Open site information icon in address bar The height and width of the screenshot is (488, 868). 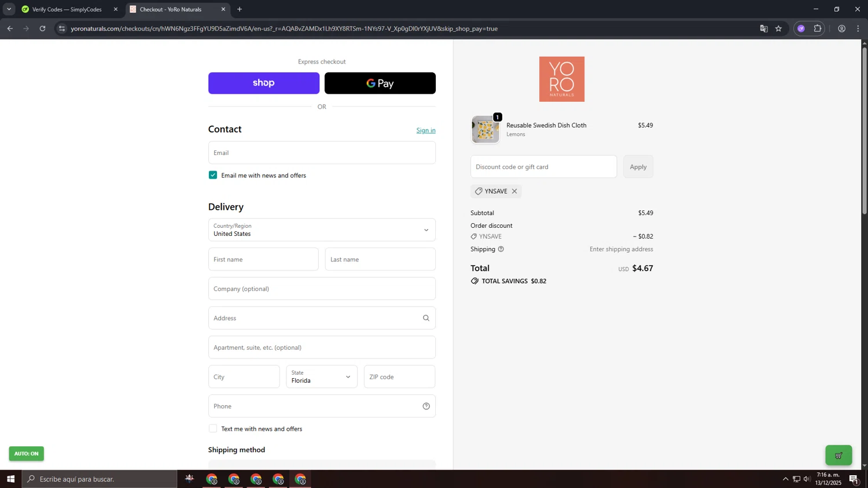pyautogui.click(x=62, y=28)
